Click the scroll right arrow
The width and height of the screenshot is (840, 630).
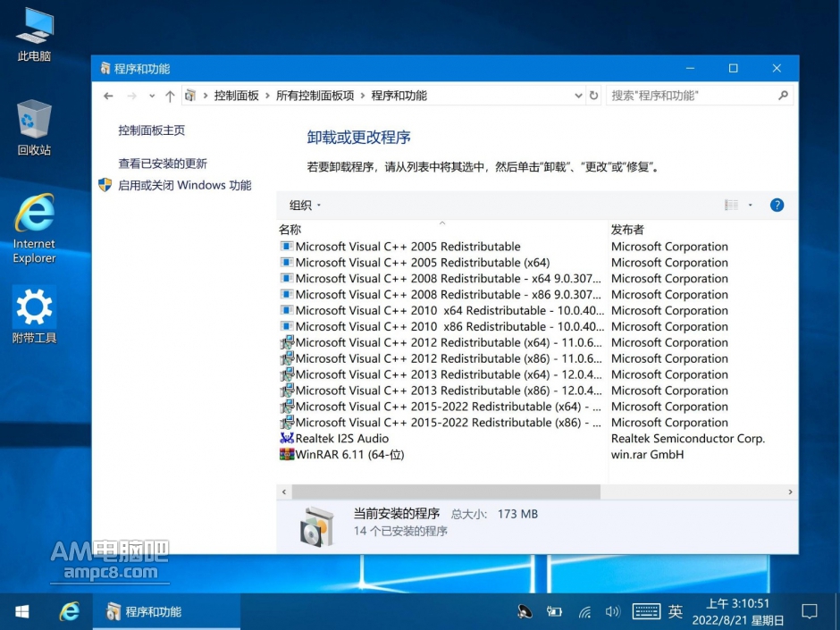point(790,491)
